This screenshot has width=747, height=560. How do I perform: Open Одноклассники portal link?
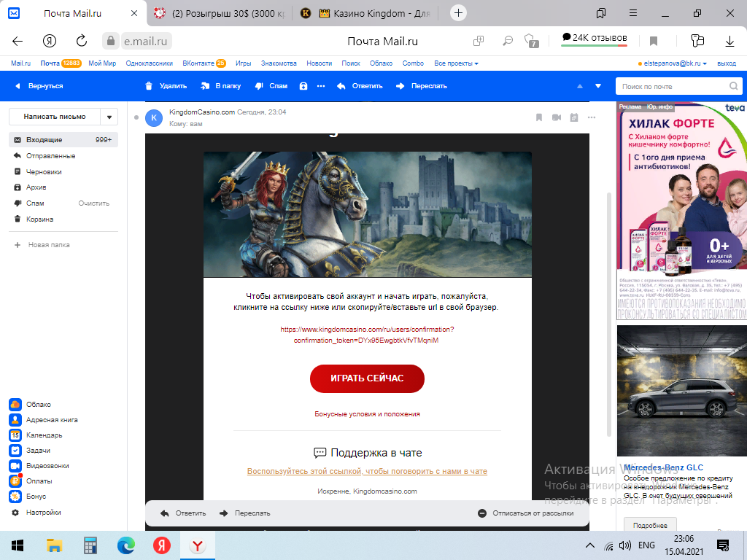click(149, 63)
